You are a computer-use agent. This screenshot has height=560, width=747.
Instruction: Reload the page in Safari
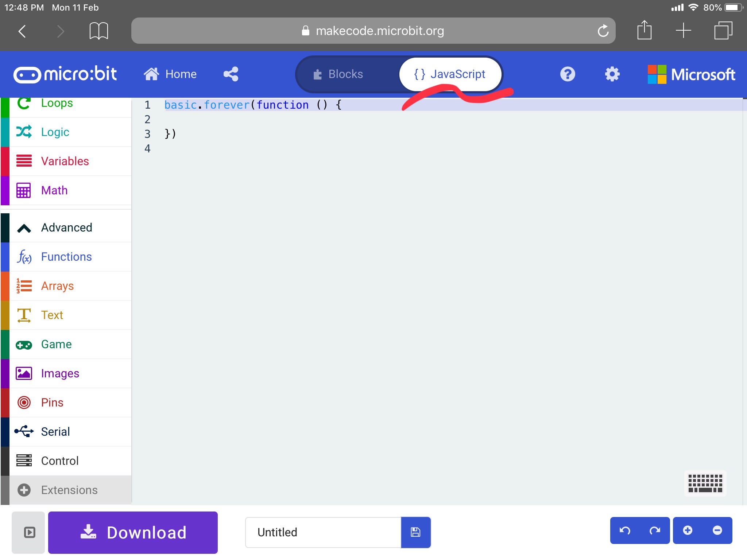pos(603,31)
